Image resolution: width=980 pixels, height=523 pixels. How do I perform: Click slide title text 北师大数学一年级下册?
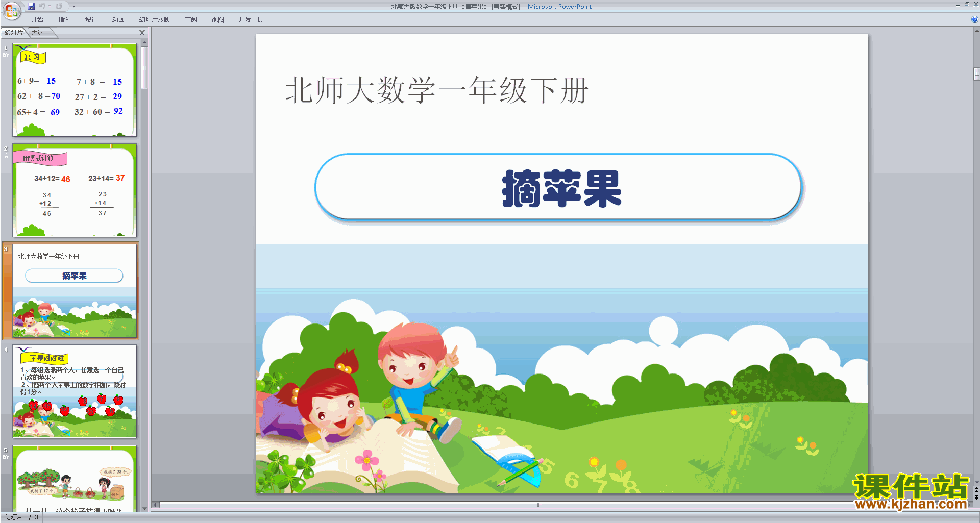(437, 90)
